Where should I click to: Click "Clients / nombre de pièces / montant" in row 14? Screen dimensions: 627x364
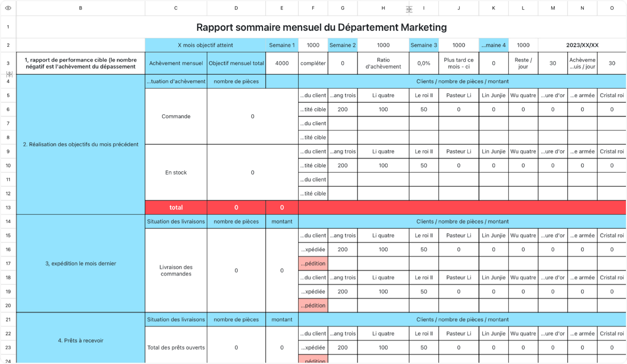(x=462, y=221)
